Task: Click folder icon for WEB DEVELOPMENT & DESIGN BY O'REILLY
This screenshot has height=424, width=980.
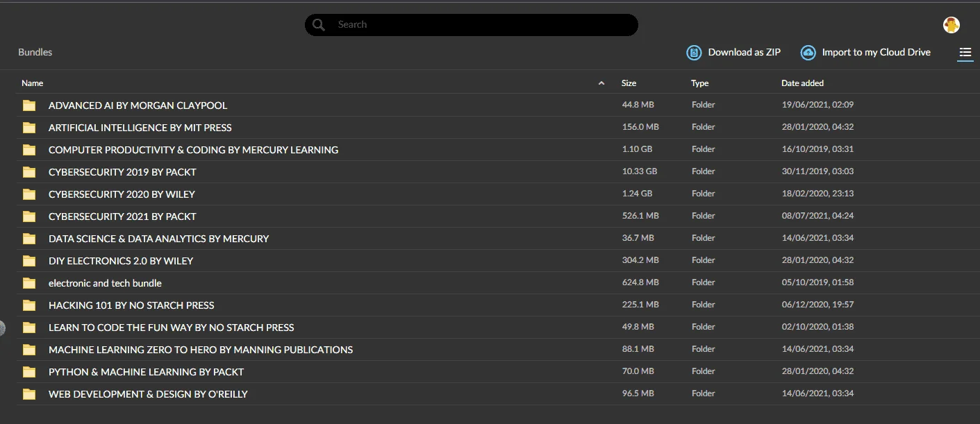Action: (29, 394)
